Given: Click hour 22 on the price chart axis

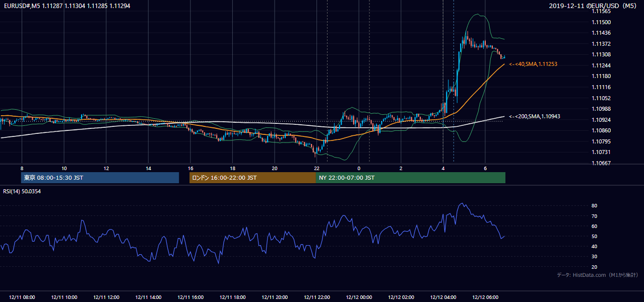Looking at the screenshot, I should [316, 168].
